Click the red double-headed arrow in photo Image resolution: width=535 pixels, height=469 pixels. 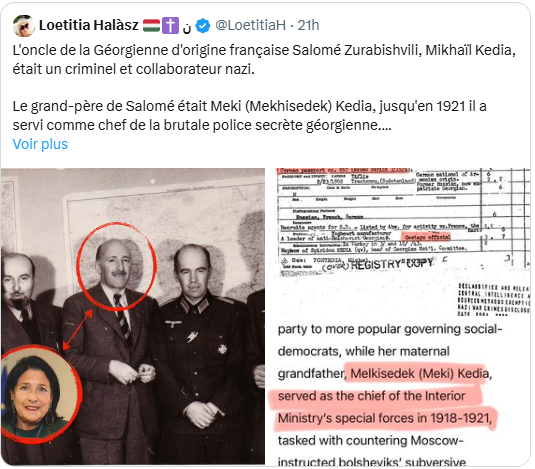78,329
